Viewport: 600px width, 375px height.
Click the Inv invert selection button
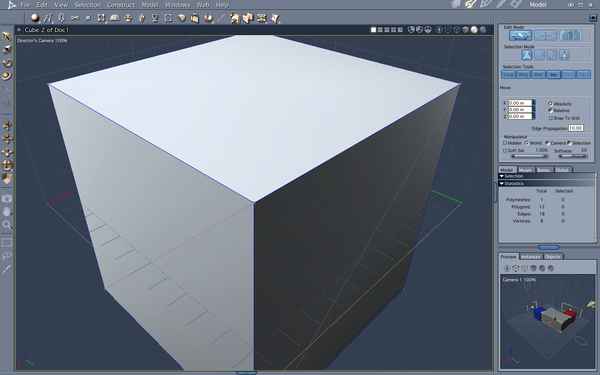click(x=553, y=75)
